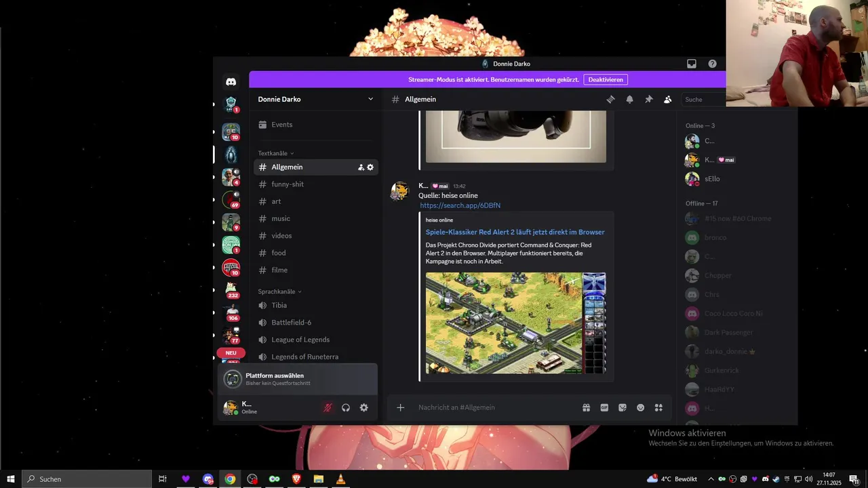
Task: Open Discord direct messages home icon
Action: click(231, 82)
